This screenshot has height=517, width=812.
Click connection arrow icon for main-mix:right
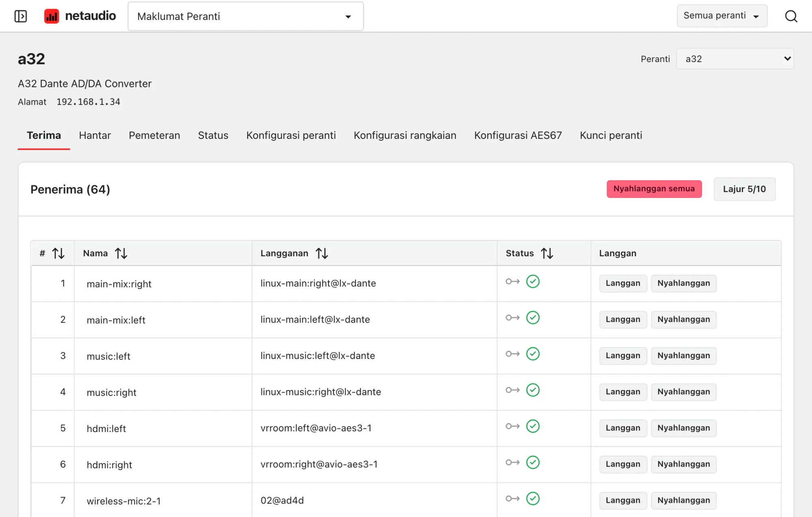click(513, 281)
